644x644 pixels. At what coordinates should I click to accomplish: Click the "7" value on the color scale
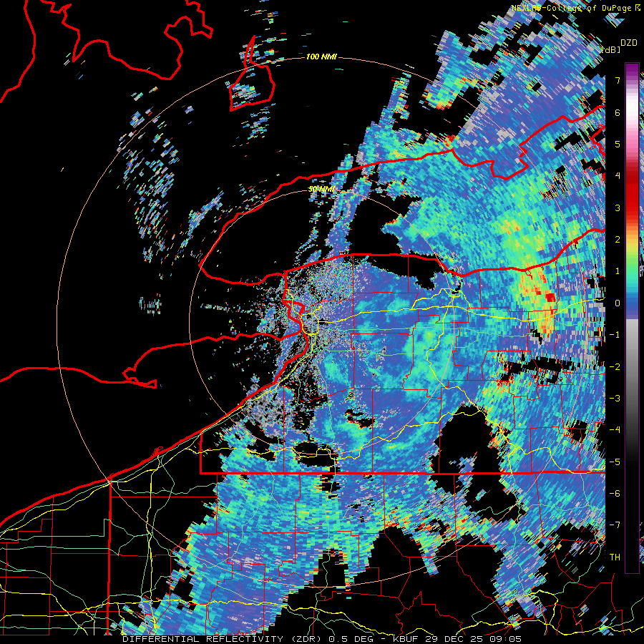click(618, 80)
